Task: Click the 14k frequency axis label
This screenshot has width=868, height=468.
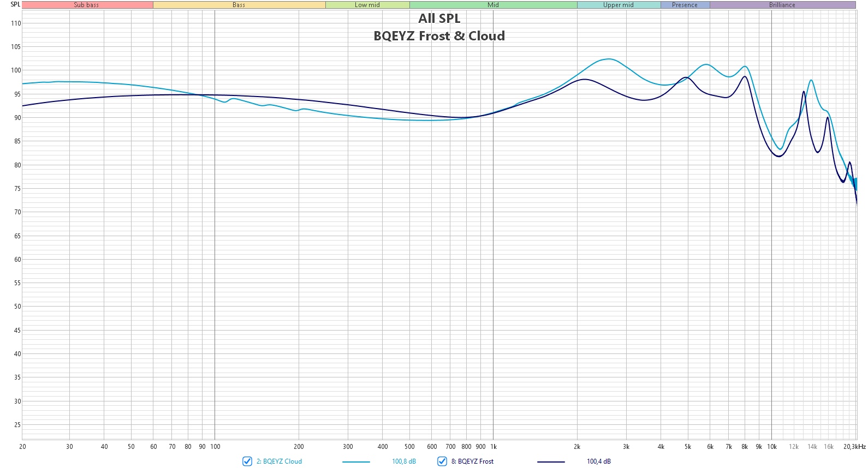Action: (x=812, y=447)
